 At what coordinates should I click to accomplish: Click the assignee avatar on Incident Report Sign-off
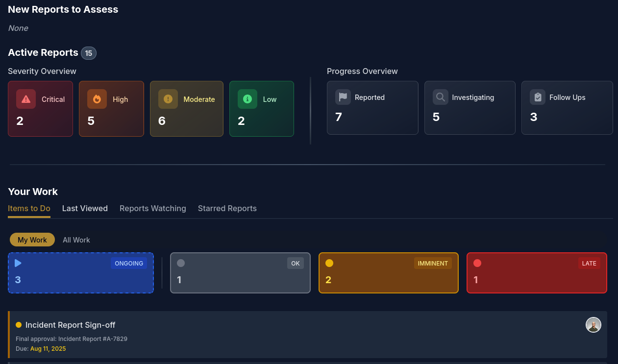593,325
